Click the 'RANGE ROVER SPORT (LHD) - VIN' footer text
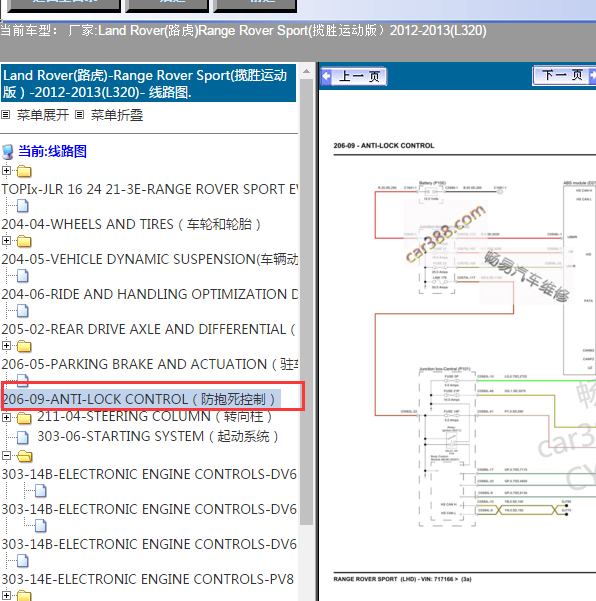Screen dimensions: 596x601 tap(402, 579)
